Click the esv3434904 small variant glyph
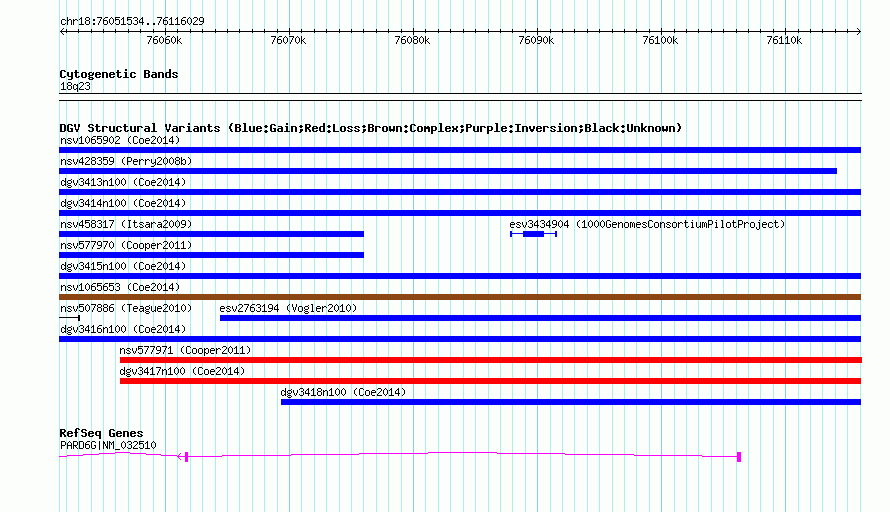890x512 pixels. (x=533, y=234)
